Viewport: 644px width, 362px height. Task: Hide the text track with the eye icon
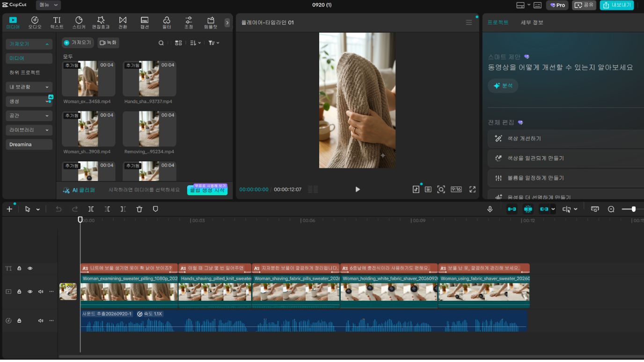(x=30, y=268)
